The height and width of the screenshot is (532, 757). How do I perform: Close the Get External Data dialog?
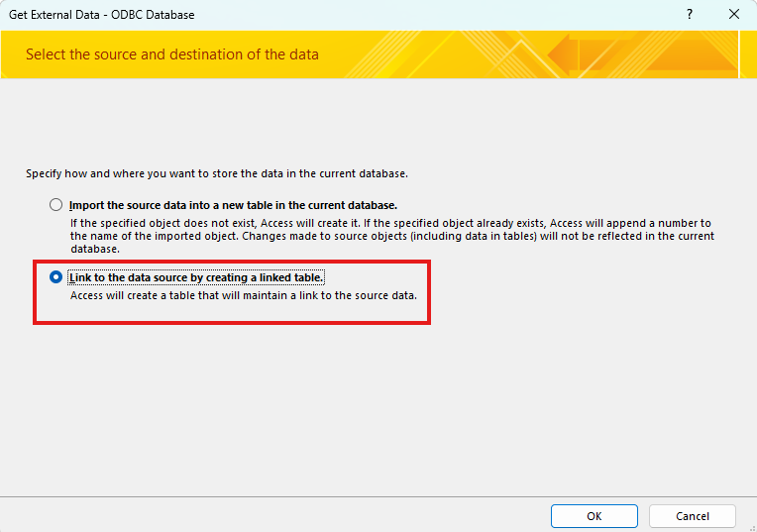pyautogui.click(x=734, y=15)
